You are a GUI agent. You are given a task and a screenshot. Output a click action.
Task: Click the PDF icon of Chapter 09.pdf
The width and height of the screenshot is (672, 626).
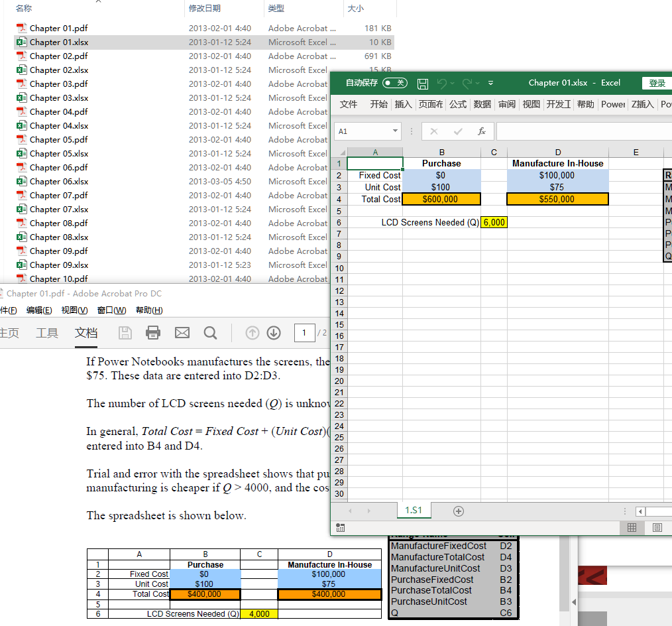coord(21,251)
